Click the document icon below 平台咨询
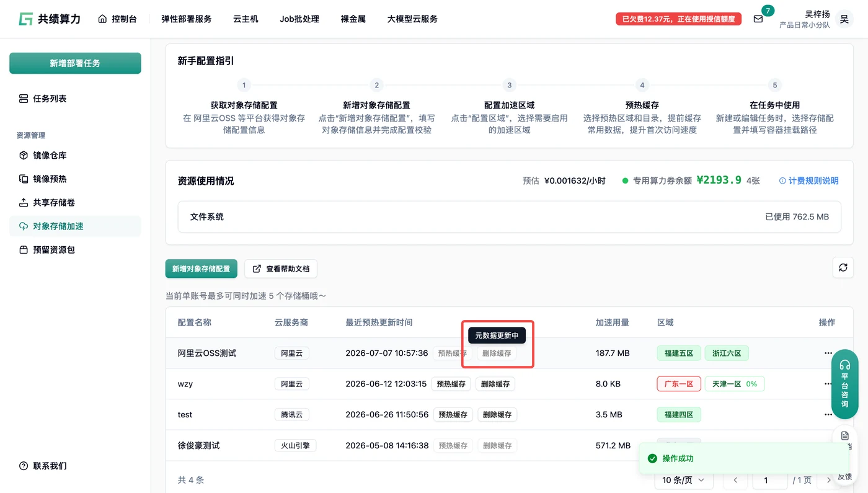 click(x=844, y=436)
